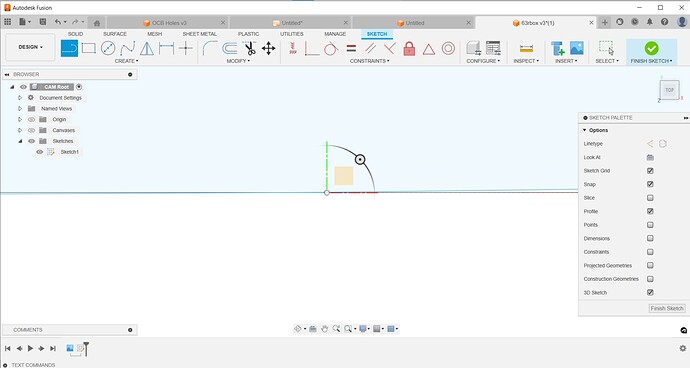Viewport: 690px width, 368px height.
Task: Select the Offset tool
Action: [229, 48]
